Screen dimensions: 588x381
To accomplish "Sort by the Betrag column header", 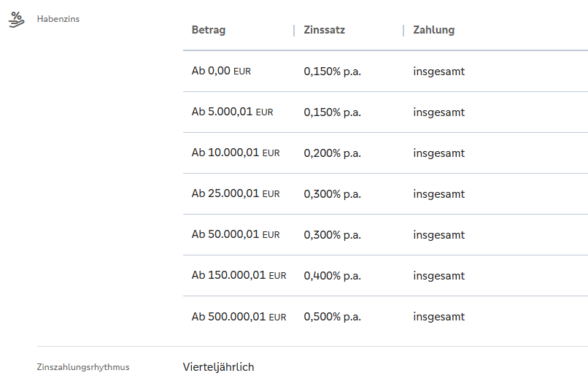I will coord(209,30).
